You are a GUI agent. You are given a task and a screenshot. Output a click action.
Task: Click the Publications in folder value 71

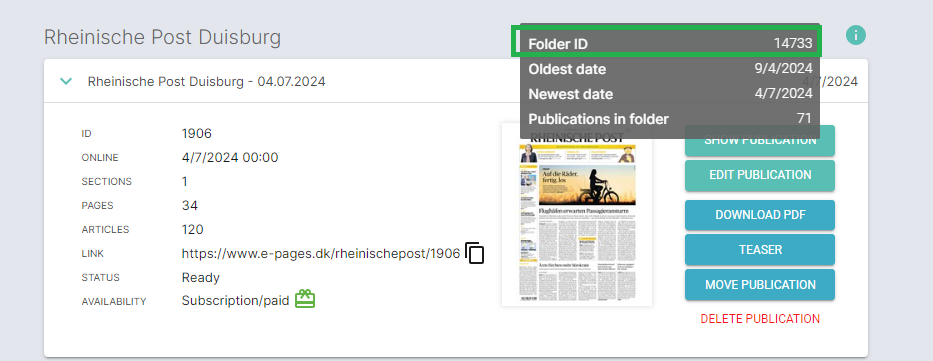click(804, 118)
